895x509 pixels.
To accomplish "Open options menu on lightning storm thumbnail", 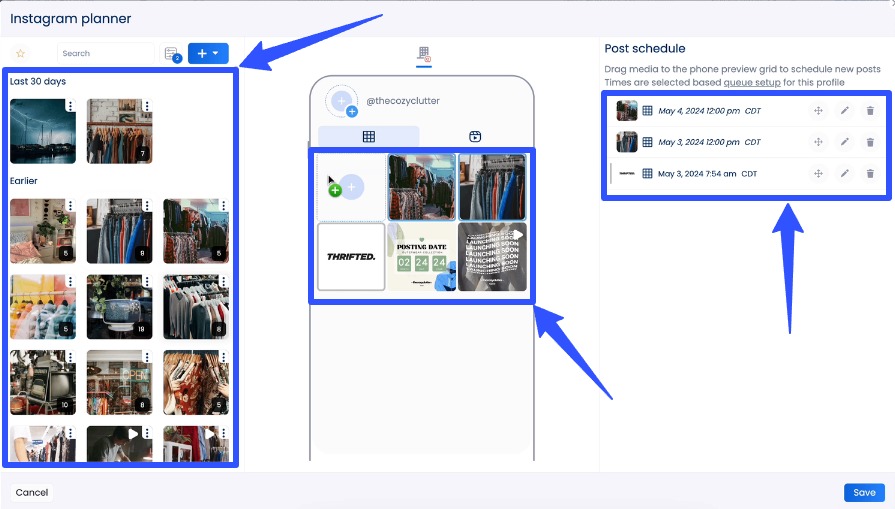I will 70,106.
